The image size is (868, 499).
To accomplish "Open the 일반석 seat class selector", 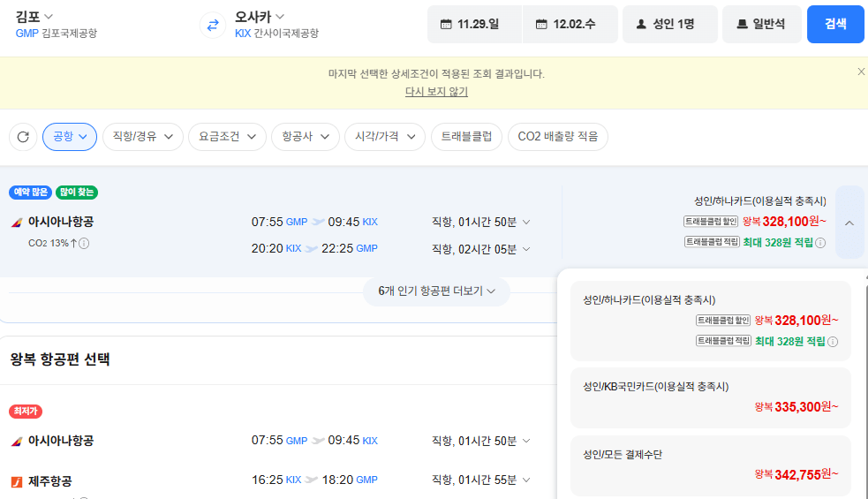I will (x=762, y=25).
